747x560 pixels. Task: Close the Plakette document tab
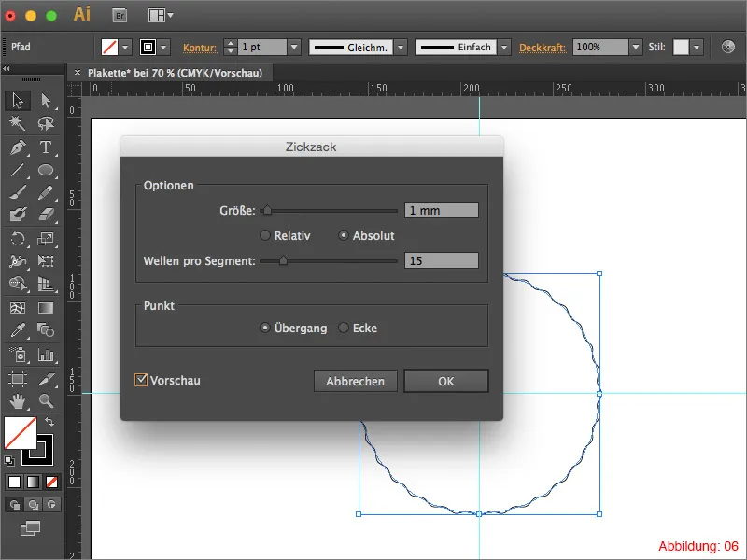pos(78,73)
